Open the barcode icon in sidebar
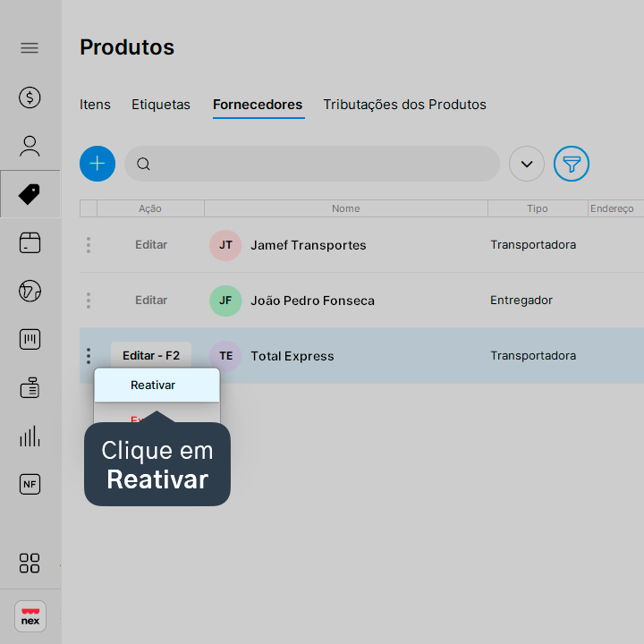Image resolution: width=644 pixels, height=644 pixels. tap(30, 339)
